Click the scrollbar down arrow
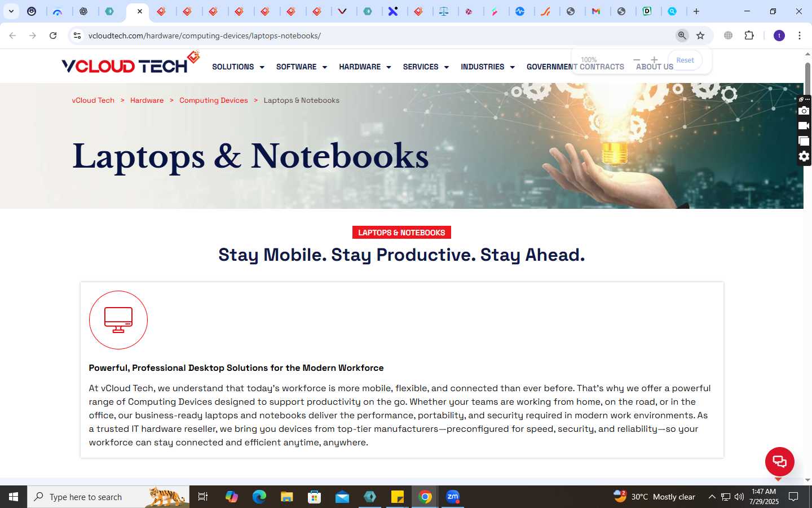 tap(807, 480)
